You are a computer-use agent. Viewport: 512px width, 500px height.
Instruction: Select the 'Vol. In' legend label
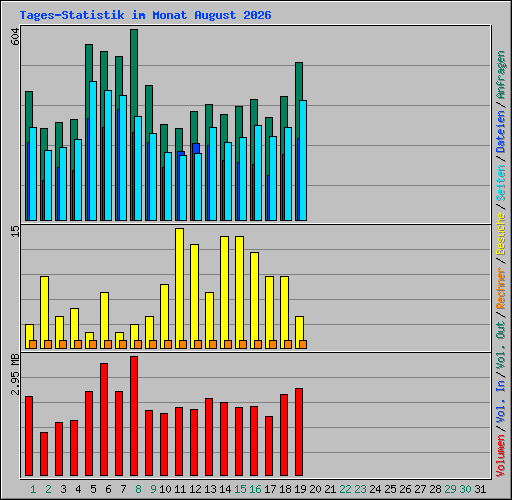[501, 402]
